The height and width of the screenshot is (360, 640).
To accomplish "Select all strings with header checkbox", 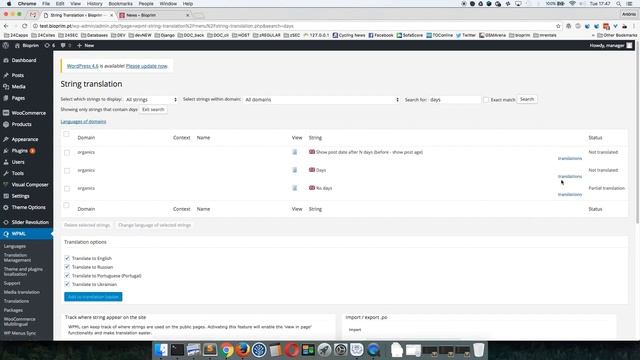I will pos(67,134).
